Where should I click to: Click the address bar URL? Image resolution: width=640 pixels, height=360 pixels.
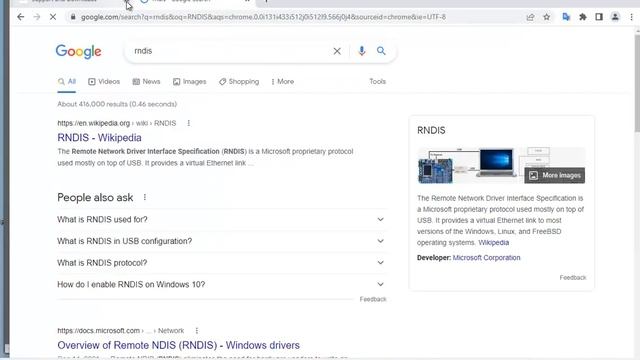point(263,17)
